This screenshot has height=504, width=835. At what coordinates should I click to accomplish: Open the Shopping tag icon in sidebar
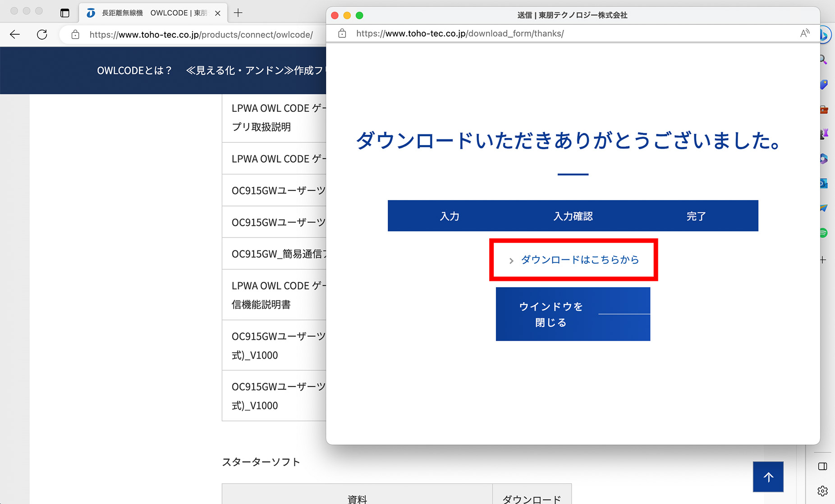pyautogui.click(x=824, y=85)
